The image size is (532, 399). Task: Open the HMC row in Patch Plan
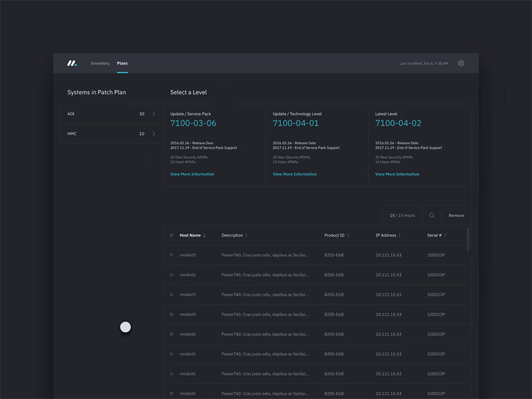(x=112, y=134)
